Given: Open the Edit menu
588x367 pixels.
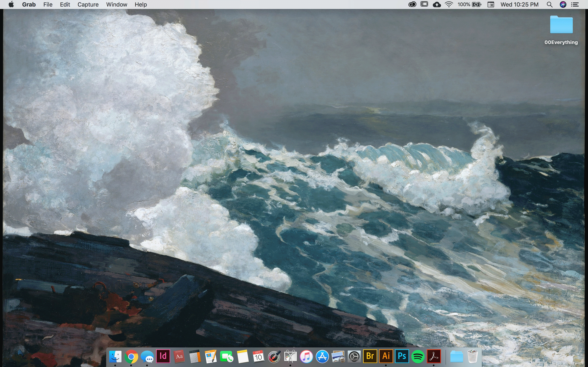Looking at the screenshot, I should click(65, 4).
